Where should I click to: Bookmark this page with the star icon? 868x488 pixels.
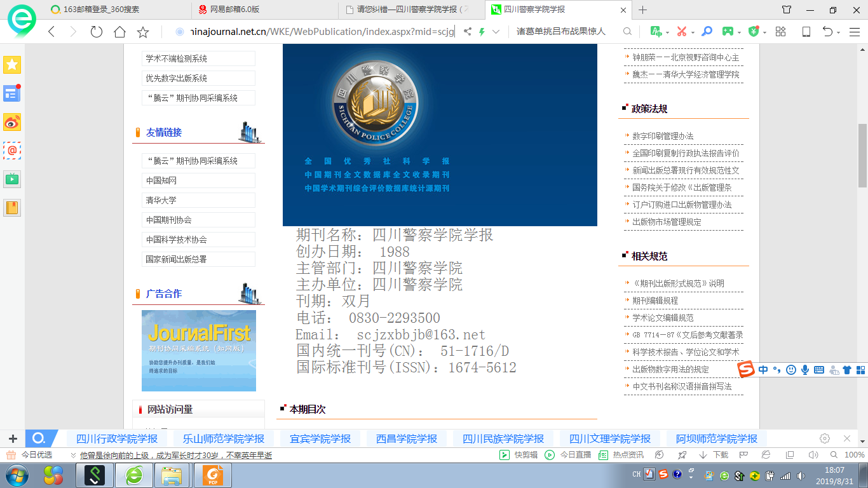click(143, 32)
